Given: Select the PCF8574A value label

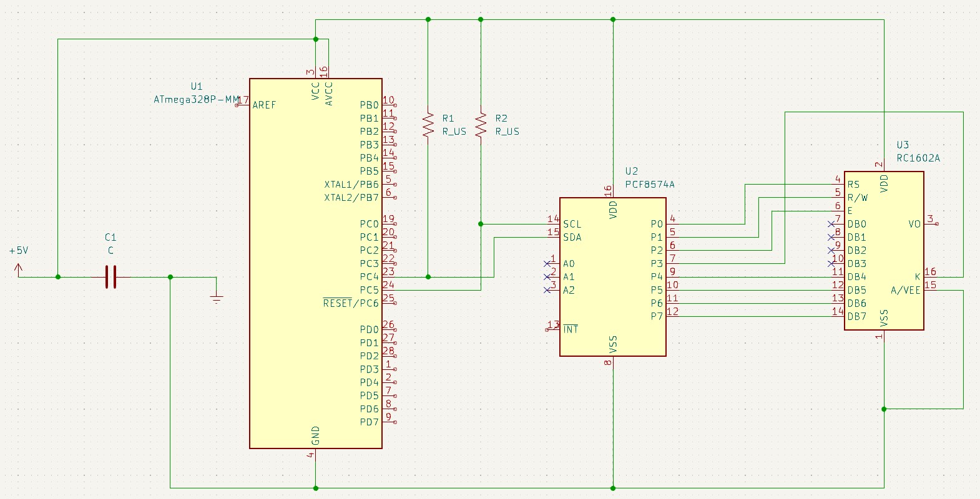Looking at the screenshot, I should tap(650, 185).
